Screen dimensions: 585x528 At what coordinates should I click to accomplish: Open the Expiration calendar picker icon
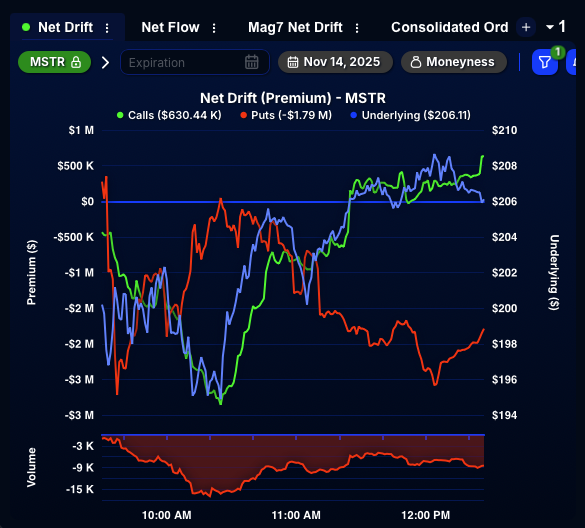point(251,62)
